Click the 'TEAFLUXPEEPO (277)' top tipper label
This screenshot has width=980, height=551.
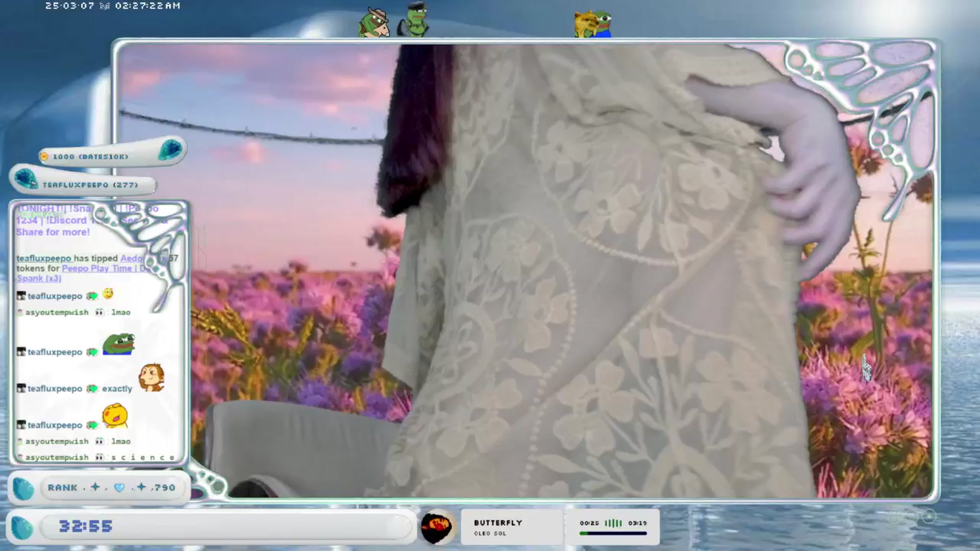[x=90, y=185]
